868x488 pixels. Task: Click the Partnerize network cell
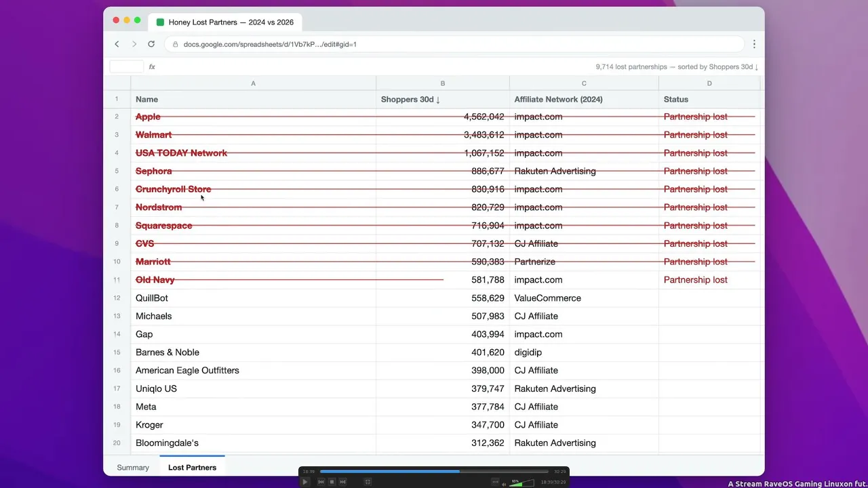tap(584, 262)
